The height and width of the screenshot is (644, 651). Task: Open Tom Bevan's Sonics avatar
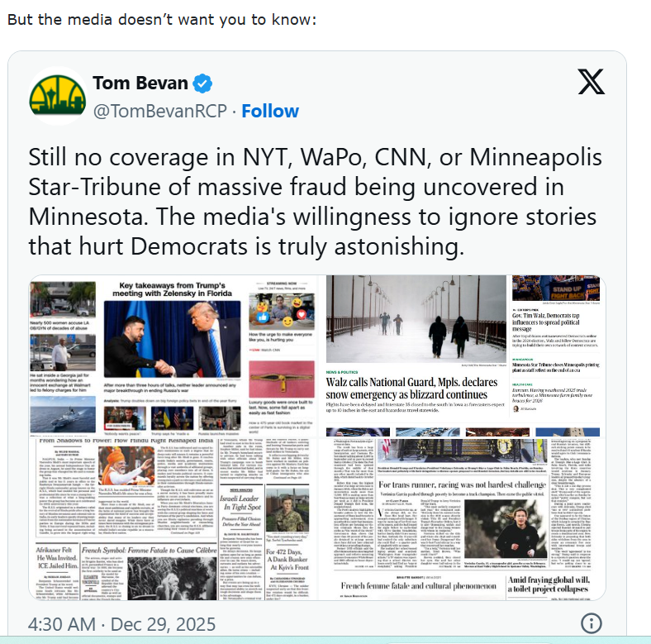[58, 96]
